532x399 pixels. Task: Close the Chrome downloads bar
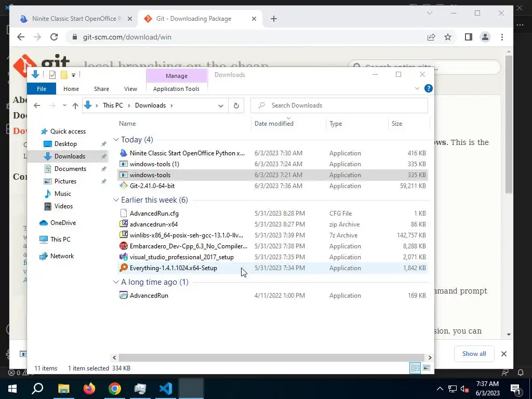tap(504, 353)
